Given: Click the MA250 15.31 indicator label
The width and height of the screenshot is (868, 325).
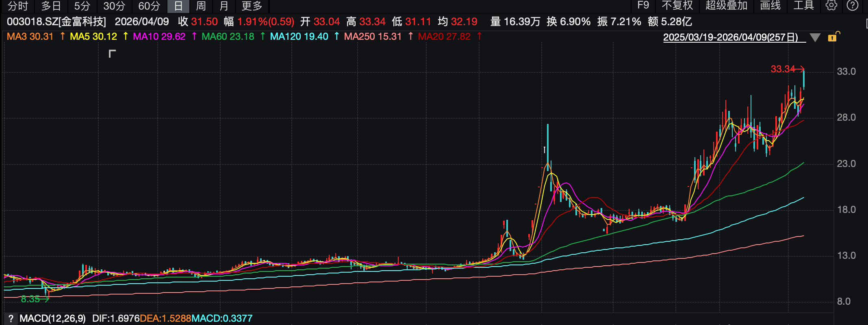Looking at the screenshot, I should click(373, 37).
